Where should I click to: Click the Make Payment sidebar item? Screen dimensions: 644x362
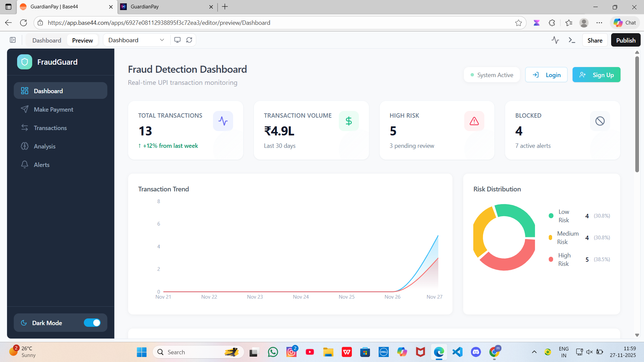click(53, 109)
